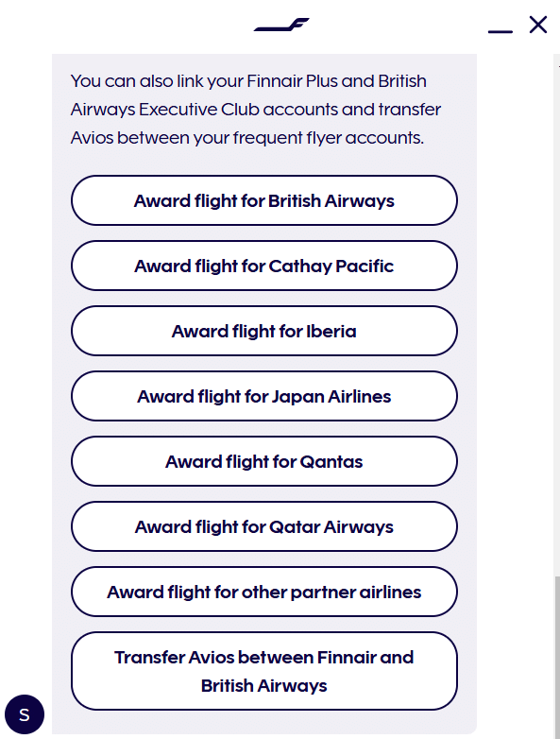Select Award flight for Qantas

[264, 461]
